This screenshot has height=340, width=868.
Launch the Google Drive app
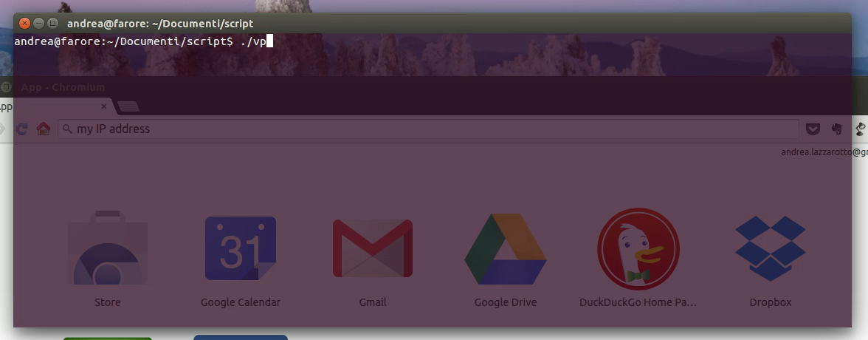[505, 249]
